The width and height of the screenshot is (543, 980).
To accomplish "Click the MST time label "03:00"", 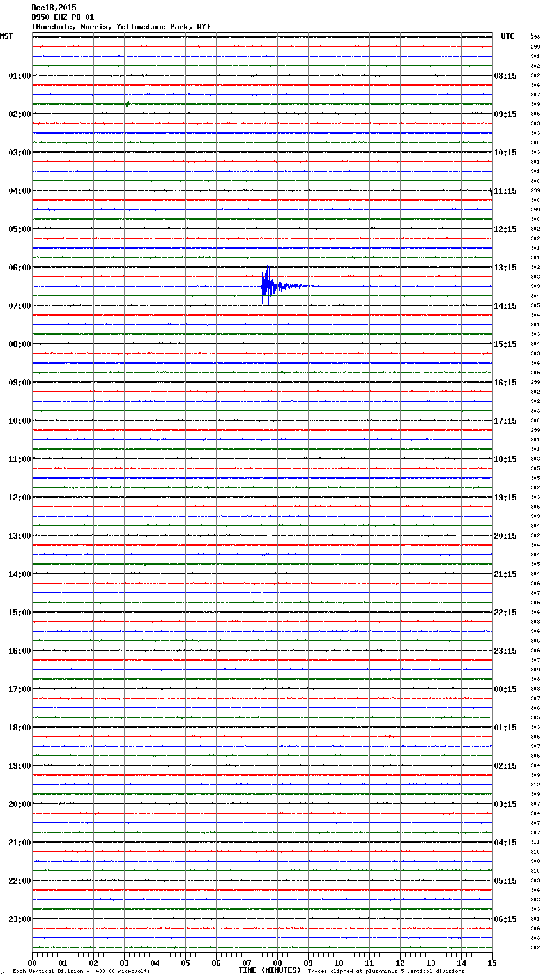I will click(x=20, y=153).
